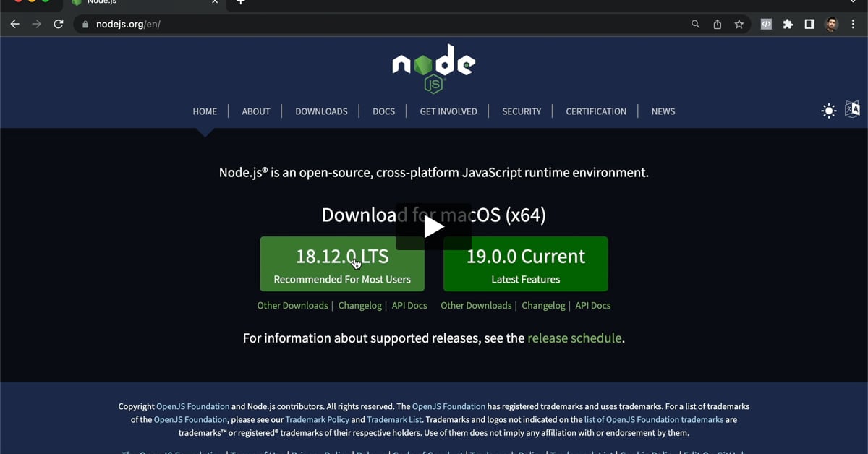Open the Trademark List link
This screenshot has width=868, height=454.
pos(394,420)
